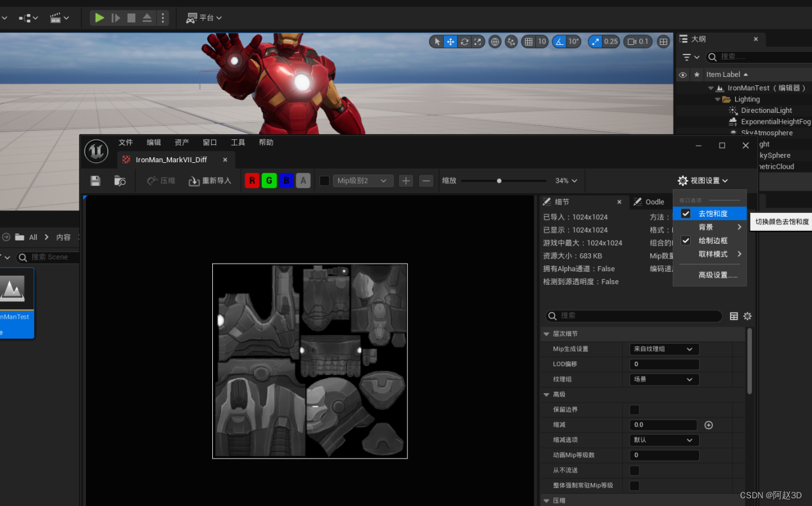This screenshot has width=812, height=506.
Task: Toggle world/local coordinate globe icon
Action: pyautogui.click(x=495, y=42)
